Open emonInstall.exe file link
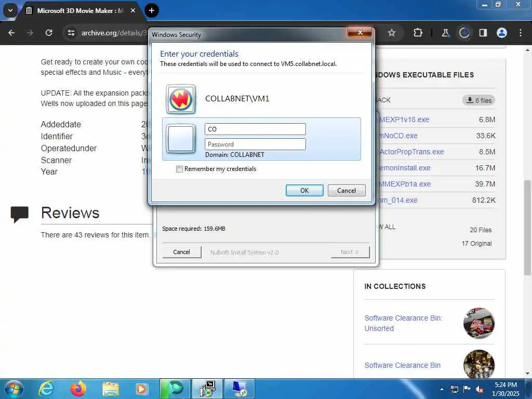The image size is (532, 399). pyautogui.click(x=404, y=168)
